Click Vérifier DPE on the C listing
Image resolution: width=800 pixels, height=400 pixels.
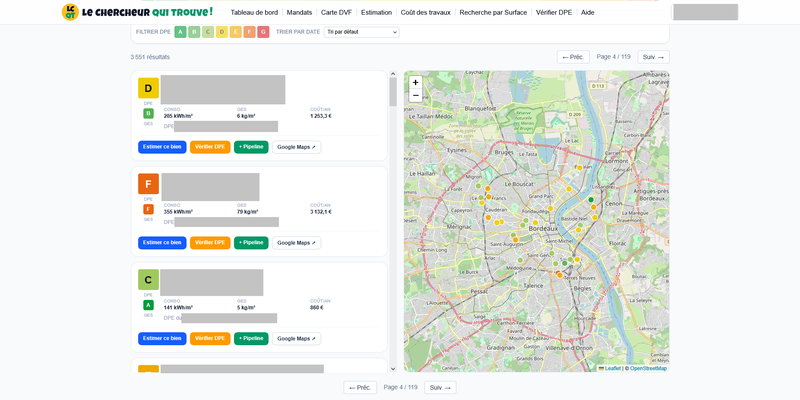click(x=210, y=339)
